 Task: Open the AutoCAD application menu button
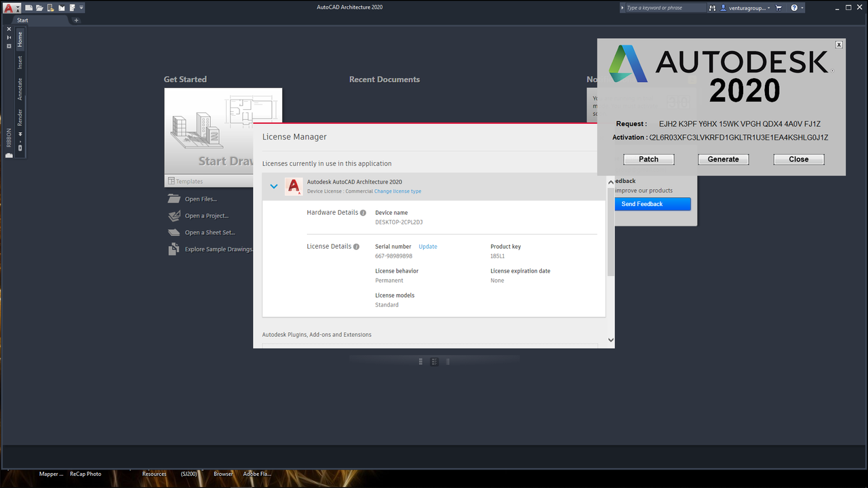(x=12, y=7)
